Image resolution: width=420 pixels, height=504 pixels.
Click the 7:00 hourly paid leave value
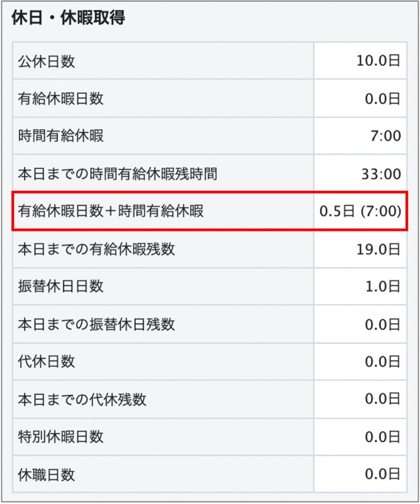point(385,136)
